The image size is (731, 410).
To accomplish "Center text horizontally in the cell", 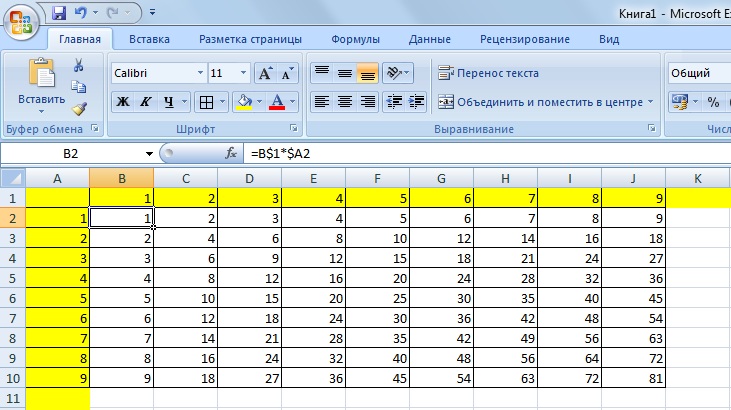I will point(345,102).
